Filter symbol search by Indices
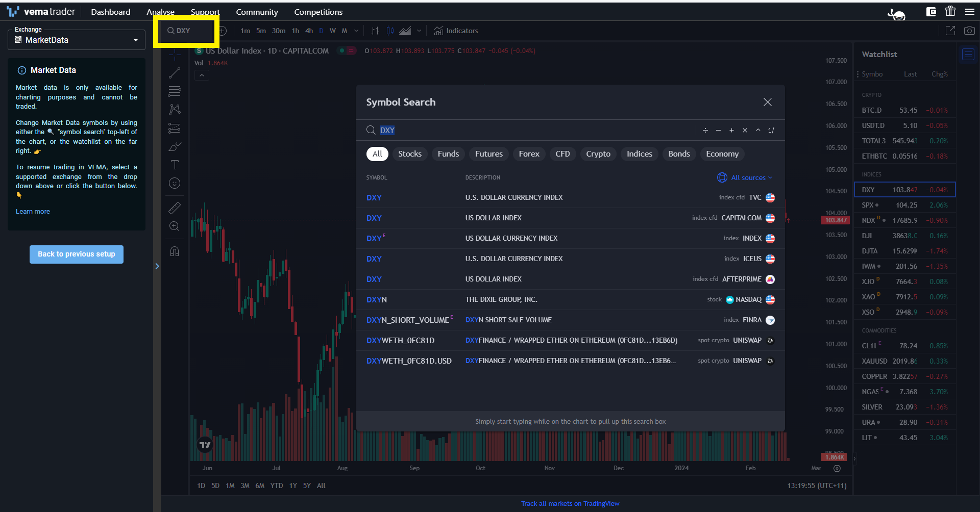This screenshot has width=980, height=512. pyautogui.click(x=640, y=154)
